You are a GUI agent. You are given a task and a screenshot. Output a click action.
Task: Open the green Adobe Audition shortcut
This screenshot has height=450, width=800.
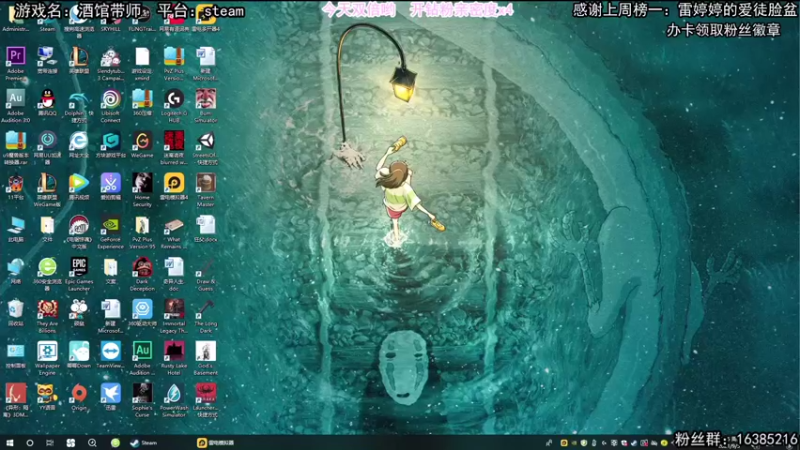pyautogui.click(x=142, y=358)
